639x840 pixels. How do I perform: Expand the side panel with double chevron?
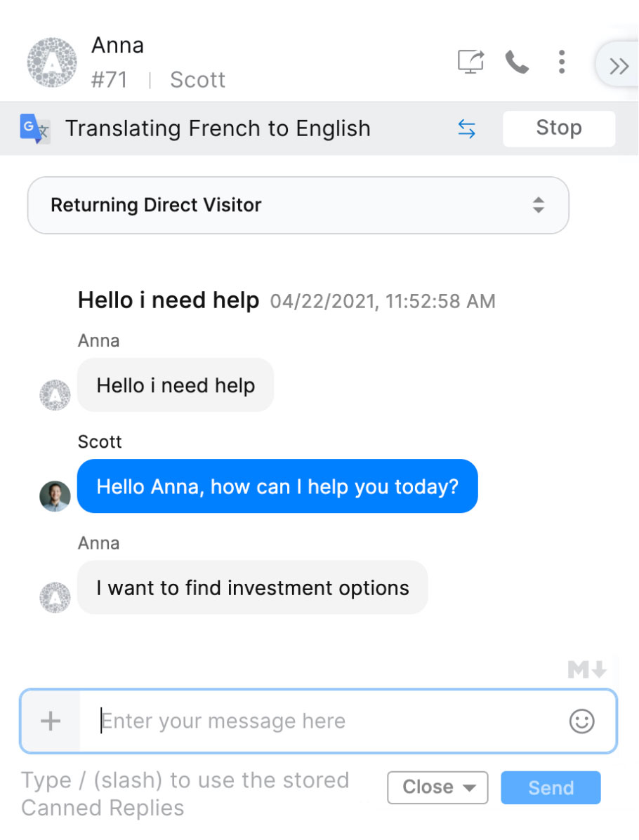619,66
